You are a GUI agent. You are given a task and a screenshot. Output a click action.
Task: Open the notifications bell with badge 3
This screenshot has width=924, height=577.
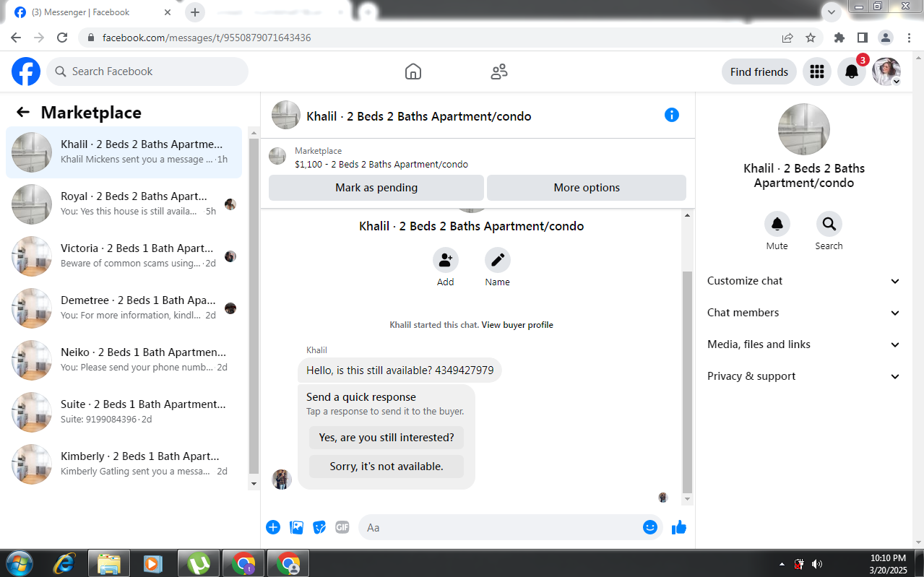pyautogui.click(x=852, y=71)
